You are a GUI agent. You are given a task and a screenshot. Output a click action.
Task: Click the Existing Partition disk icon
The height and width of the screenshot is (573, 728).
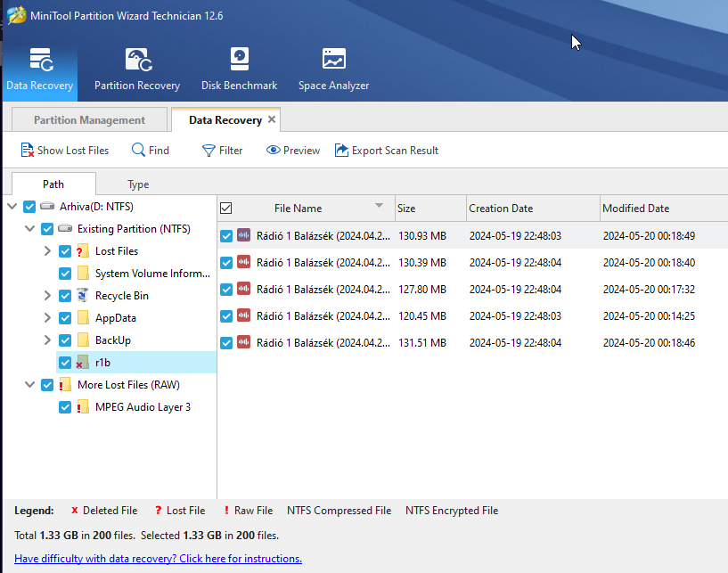click(65, 228)
